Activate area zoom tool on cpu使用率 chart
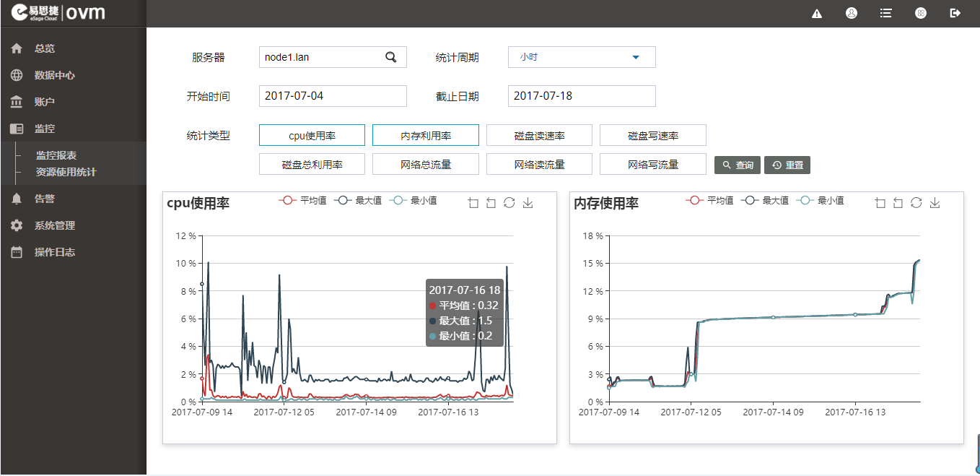 point(473,203)
